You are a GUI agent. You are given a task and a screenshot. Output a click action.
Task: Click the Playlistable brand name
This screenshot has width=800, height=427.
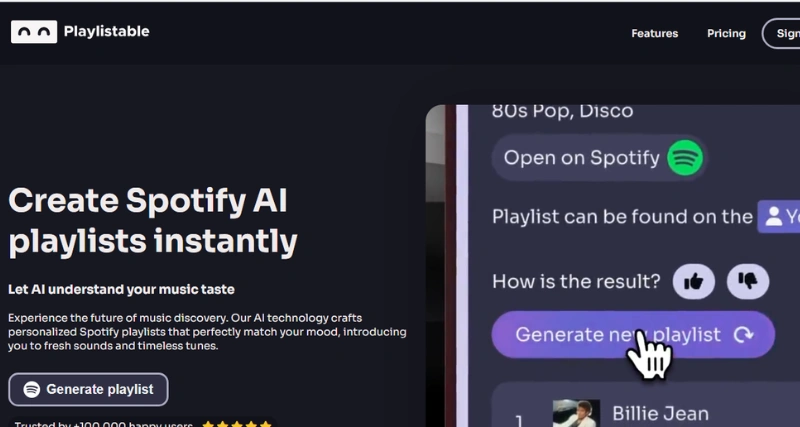[x=107, y=32]
